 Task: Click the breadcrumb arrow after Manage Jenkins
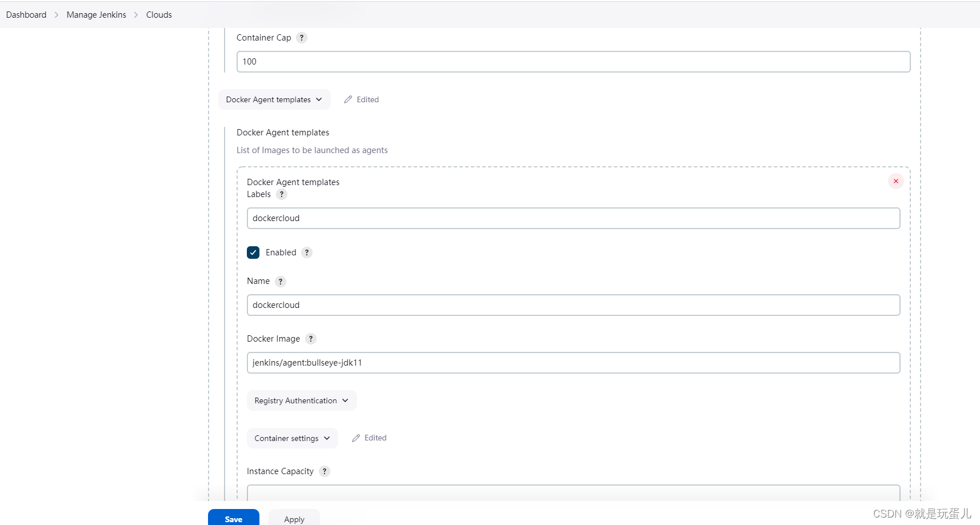pos(136,15)
